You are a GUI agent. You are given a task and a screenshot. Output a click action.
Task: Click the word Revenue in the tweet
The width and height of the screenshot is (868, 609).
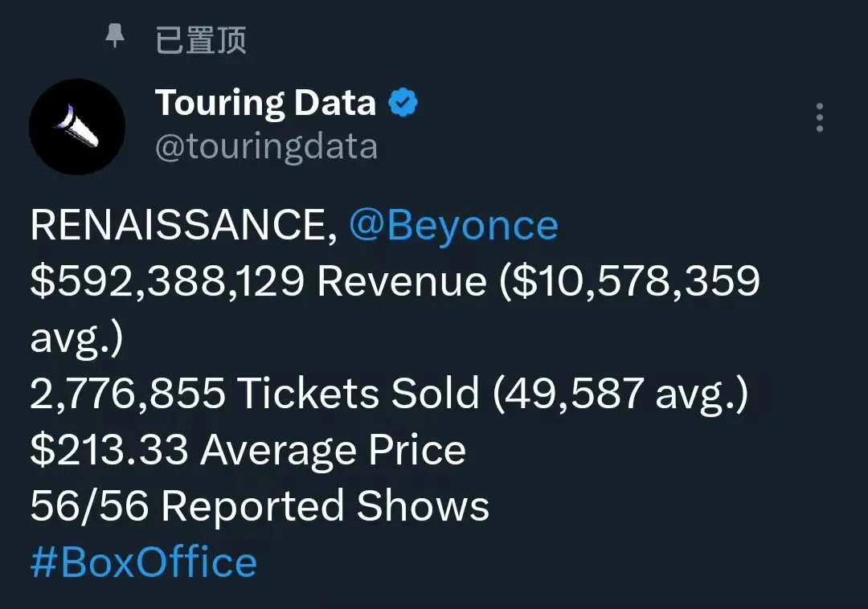pyautogui.click(x=402, y=281)
